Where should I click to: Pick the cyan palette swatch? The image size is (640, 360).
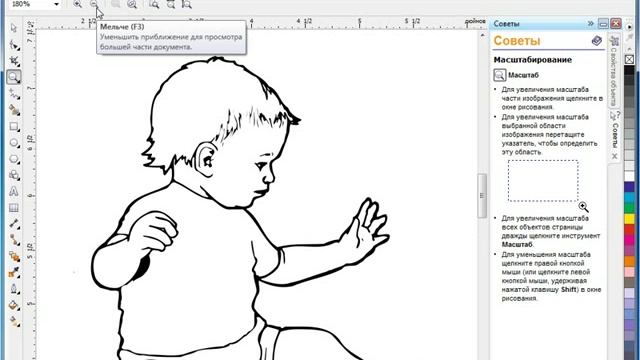[x=629, y=198]
